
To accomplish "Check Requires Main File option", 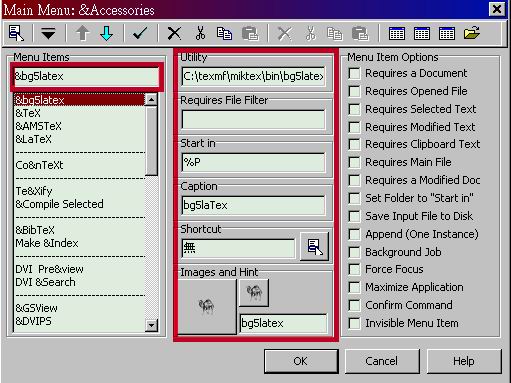I will pyautogui.click(x=354, y=162).
